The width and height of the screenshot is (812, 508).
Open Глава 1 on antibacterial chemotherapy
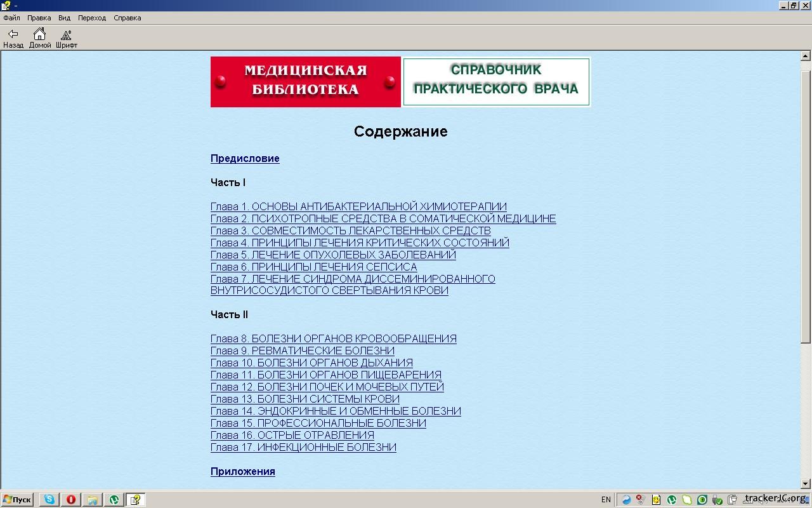358,206
